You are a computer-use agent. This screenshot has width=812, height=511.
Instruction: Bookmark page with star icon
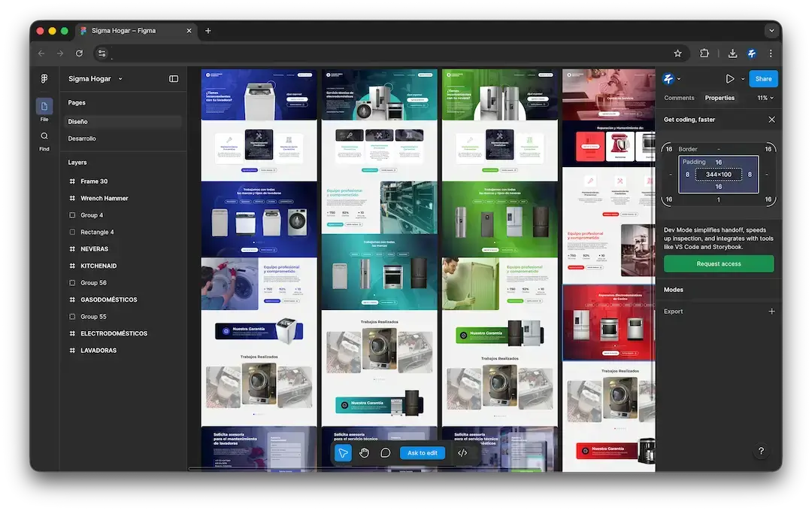tap(678, 53)
